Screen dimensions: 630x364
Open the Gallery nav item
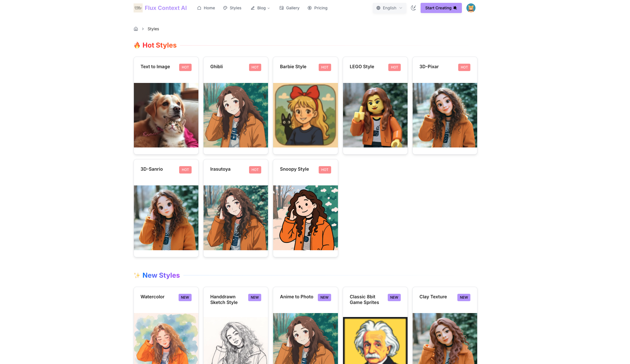[x=289, y=8]
